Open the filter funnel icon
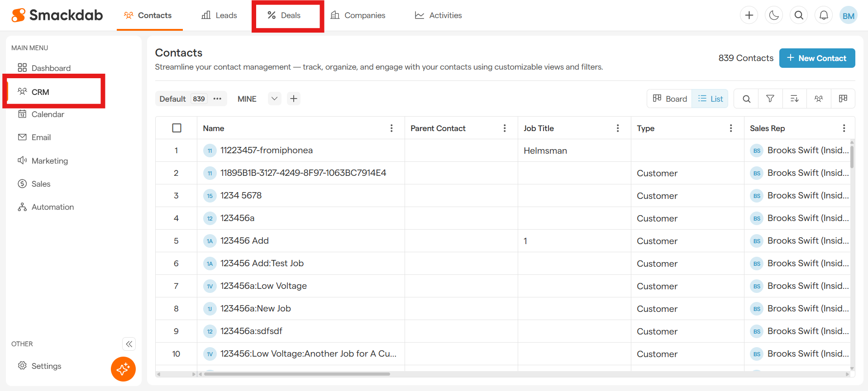Image resolution: width=868 pixels, height=391 pixels. click(770, 99)
